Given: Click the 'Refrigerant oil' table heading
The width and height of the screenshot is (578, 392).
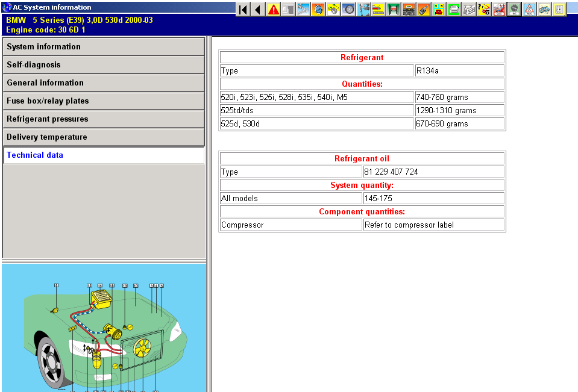Looking at the screenshot, I should pyautogui.click(x=362, y=159).
